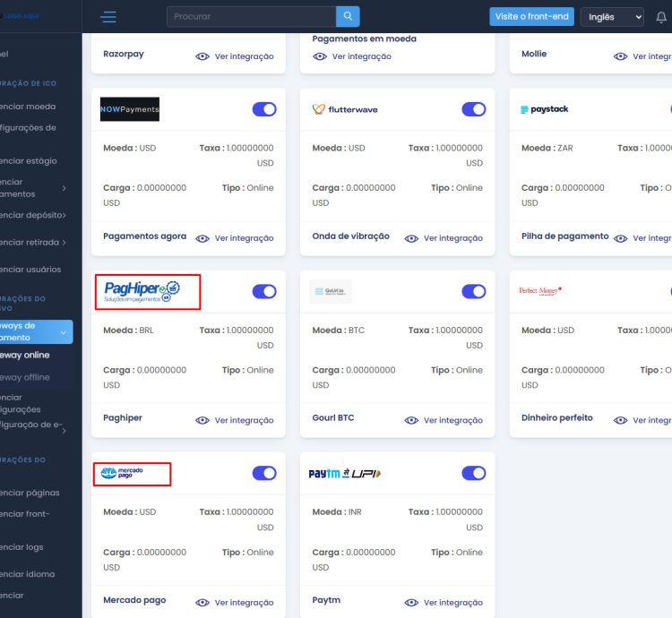
Task: Disable the PagHiper gateway switch
Action: [x=264, y=292]
